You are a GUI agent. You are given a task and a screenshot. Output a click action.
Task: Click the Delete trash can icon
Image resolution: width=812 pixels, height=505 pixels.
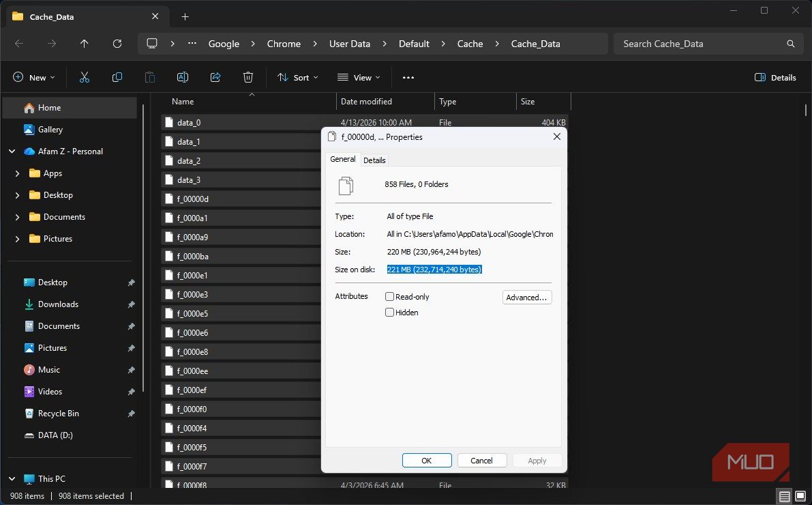point(248,77)
